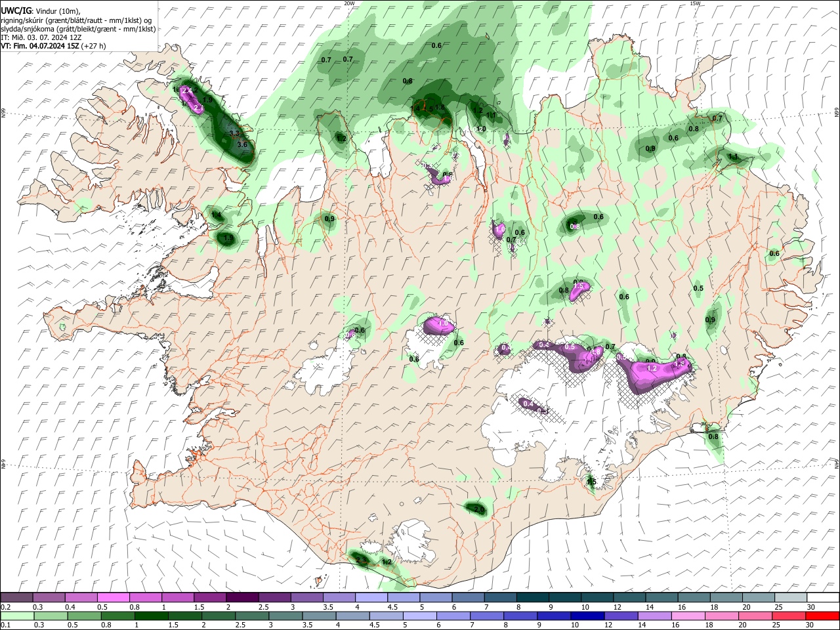Click the '3.3' precipitation value on the map
The image size is (840, 630).
tap(234, 133)
